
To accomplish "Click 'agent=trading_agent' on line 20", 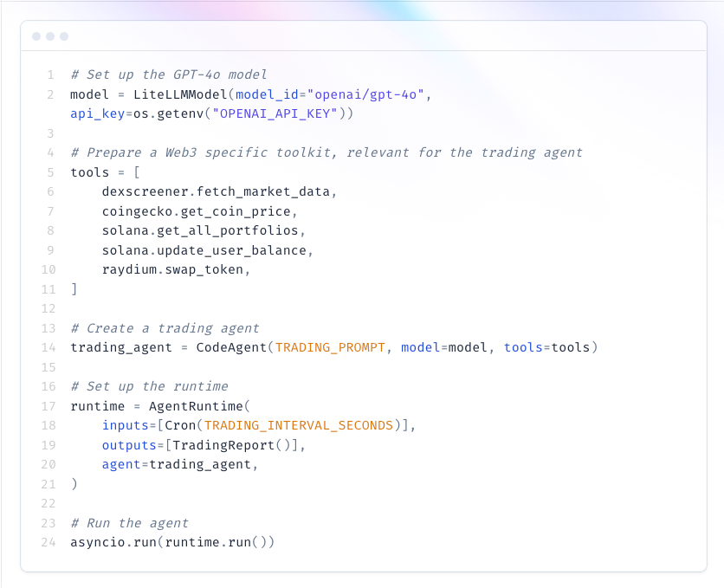I will 177,464.
